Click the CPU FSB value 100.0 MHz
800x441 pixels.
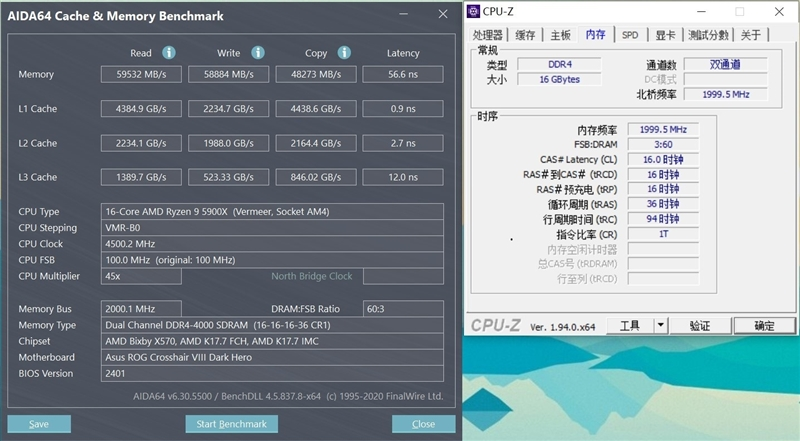tap(272, 260)
